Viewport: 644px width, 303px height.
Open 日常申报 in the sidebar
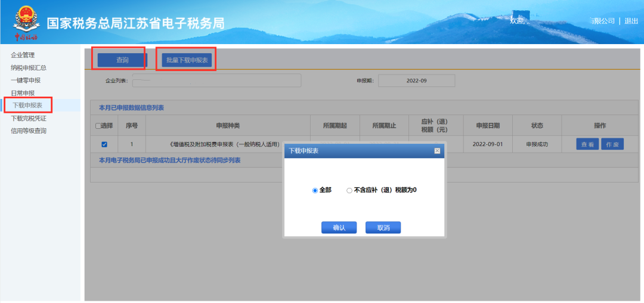(23, 93)
